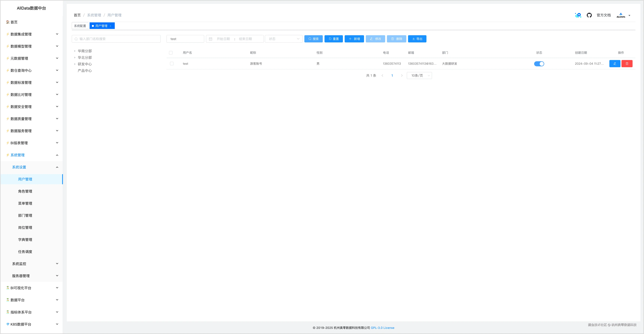Expand the 研发中心 department node

click(75, 64)
